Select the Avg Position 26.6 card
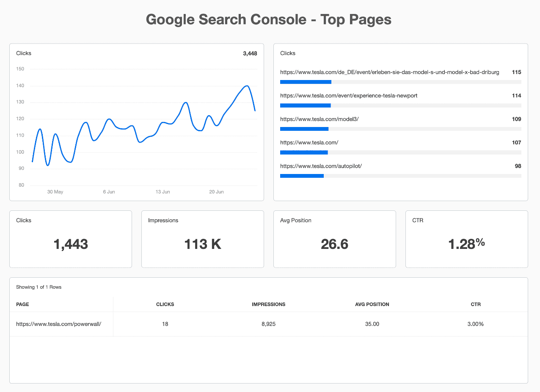The image size is (540, 392). pyautogui.click(x=334, y=239)
